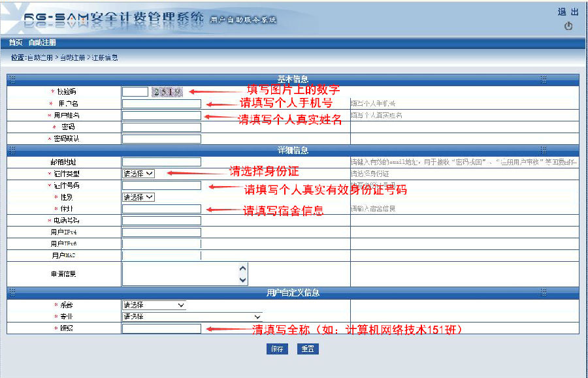Click the scroll-up arrow in 申请信息 textarea
This screenshot has height=378, width=588.
[x=243, y=268]
